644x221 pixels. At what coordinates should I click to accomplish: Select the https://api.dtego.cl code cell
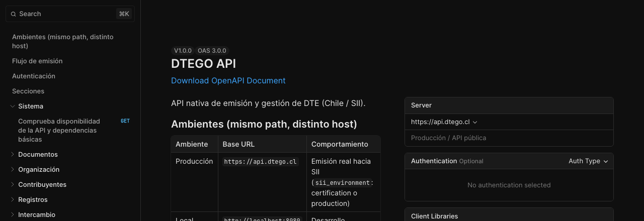261,162
